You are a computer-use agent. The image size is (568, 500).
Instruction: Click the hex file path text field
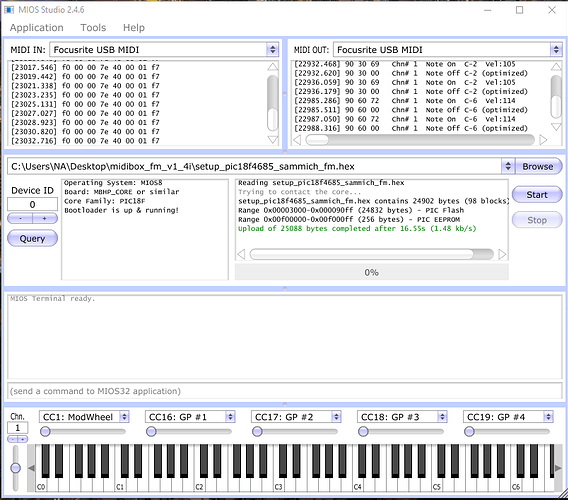pos(254,166)
